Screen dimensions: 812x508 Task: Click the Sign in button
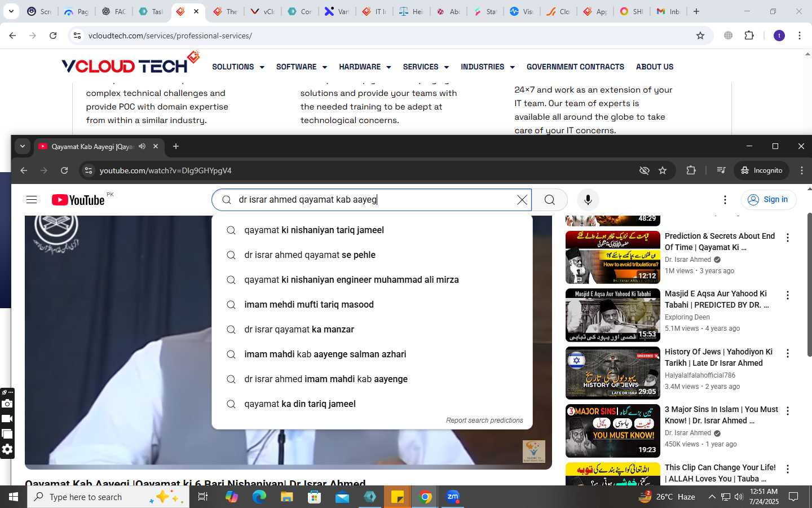(x=768, y=200)
